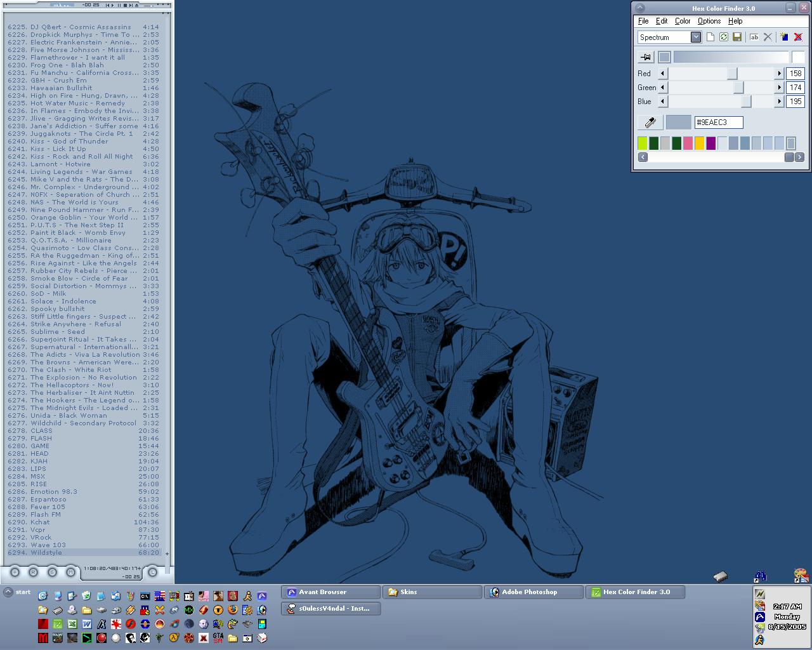Click the Green value field showing 174
Screen dimensions: 812x650
tap(796, 87)
